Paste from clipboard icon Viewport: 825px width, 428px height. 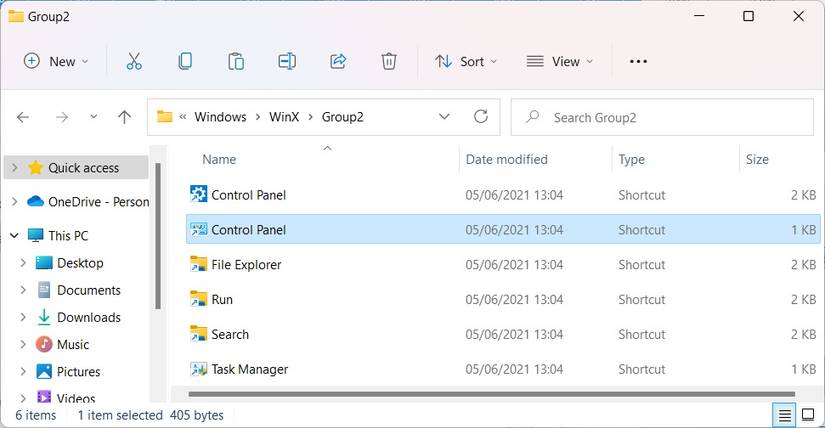tap(236, 62)
